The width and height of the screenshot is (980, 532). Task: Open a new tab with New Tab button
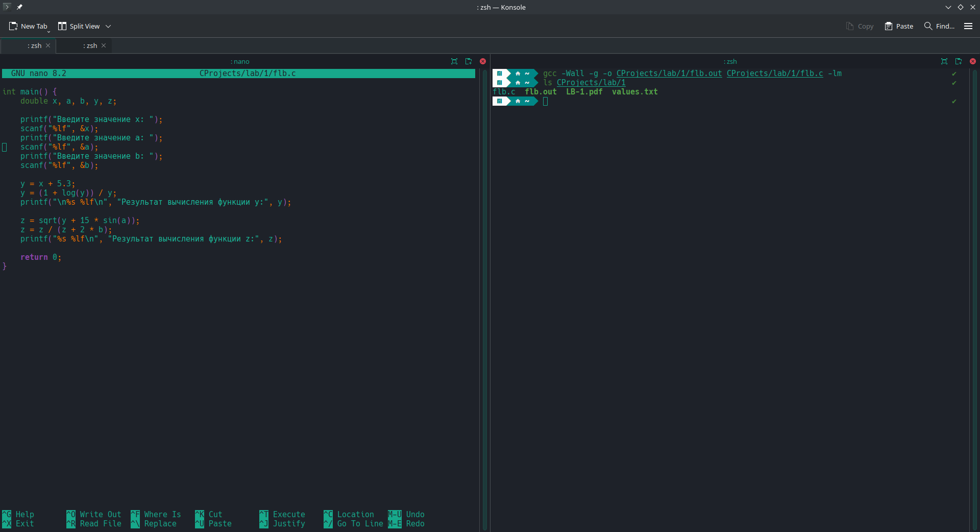tap(28, 26)
